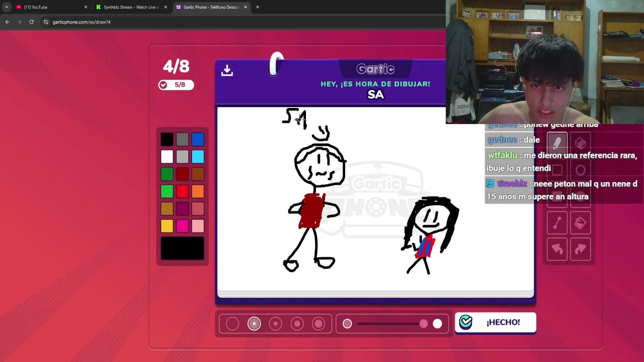Pick the bright green color swatch

(167, 191)
